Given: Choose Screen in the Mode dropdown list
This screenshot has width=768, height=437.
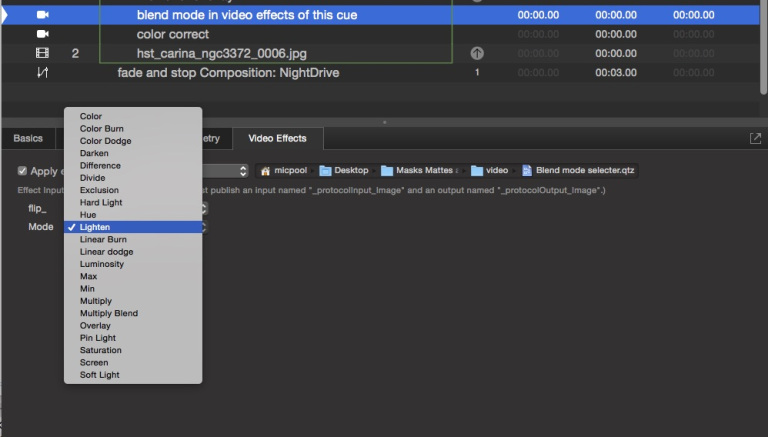Looking at the screenshot, I should point(94,362).
